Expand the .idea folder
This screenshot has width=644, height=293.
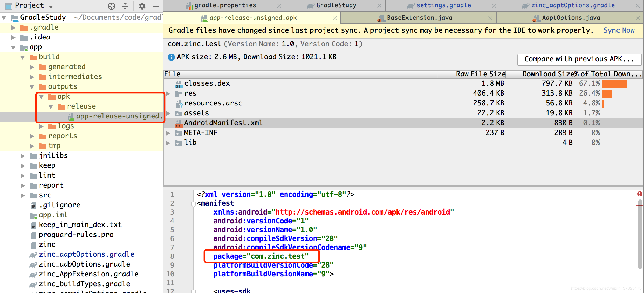pyautogui.click(x=13, y=38)
